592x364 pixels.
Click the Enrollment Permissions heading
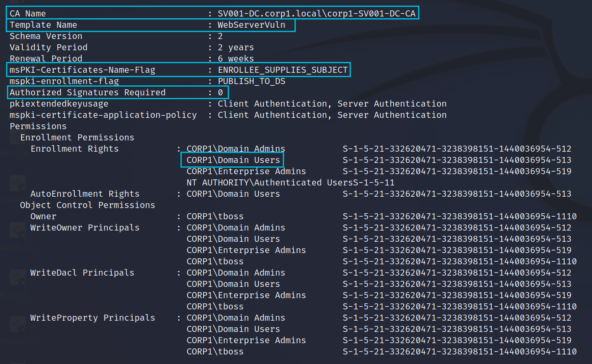click(x=77, y=137)
